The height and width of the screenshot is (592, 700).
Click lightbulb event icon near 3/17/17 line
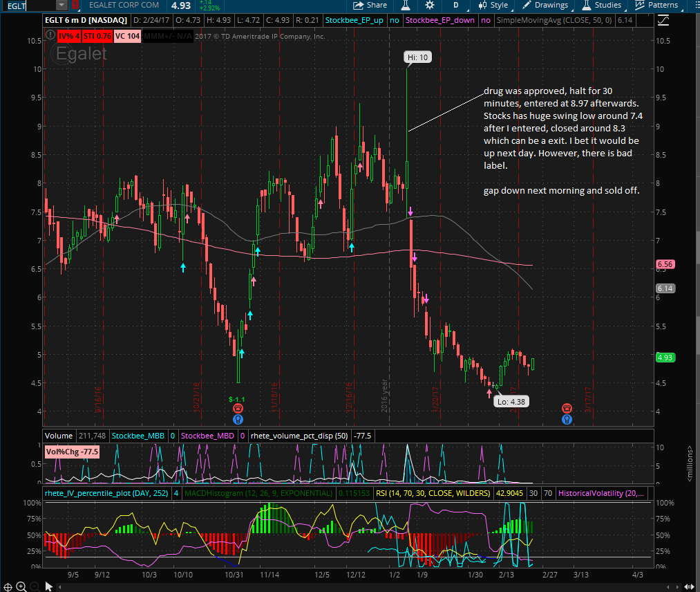pos(567,419)
